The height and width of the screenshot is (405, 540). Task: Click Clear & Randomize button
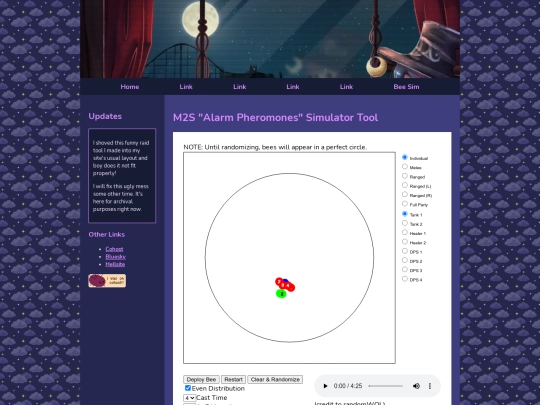tap(275, 380)
